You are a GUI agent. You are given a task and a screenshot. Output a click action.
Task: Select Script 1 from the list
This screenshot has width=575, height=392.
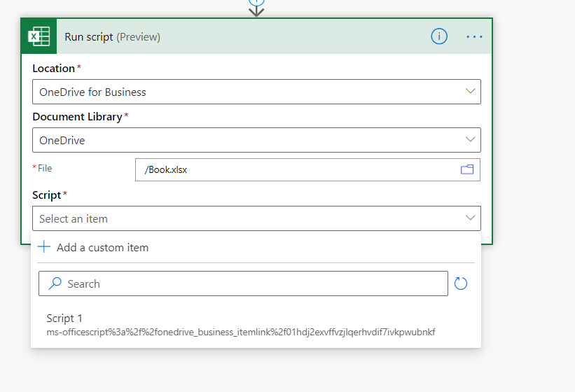(256, 325)
